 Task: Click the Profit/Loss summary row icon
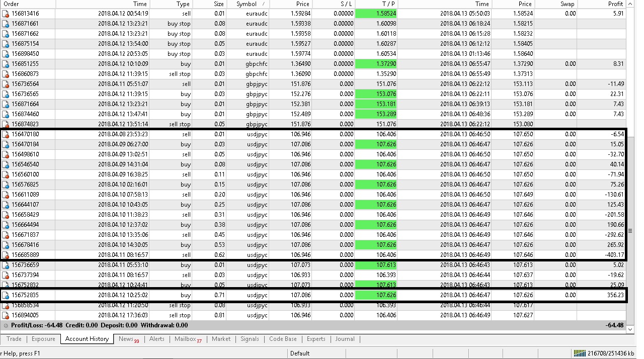point(6,325)
